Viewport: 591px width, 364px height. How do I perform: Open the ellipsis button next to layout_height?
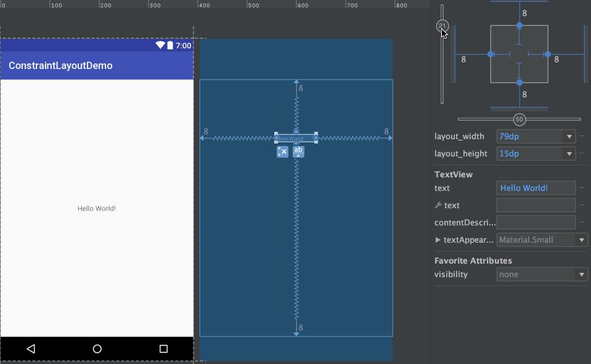click(x=582, y=153)
